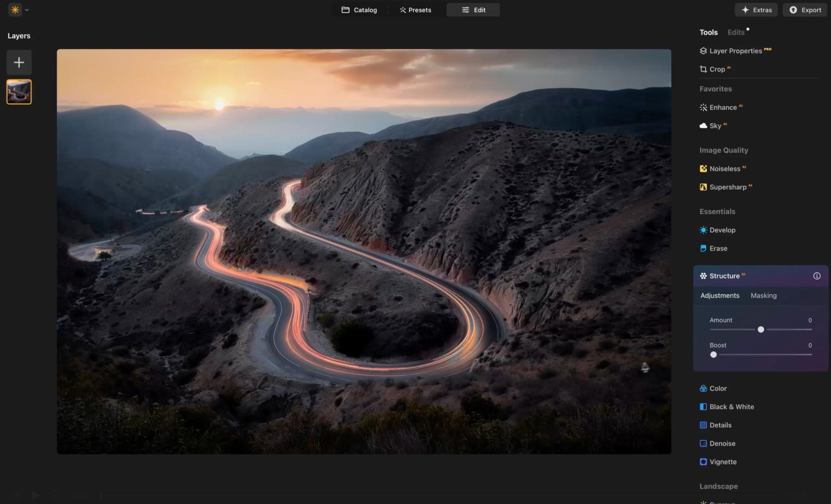Open the Enhance AI tool
Viewport: 831px width, 504px height.
click(721, 107)
